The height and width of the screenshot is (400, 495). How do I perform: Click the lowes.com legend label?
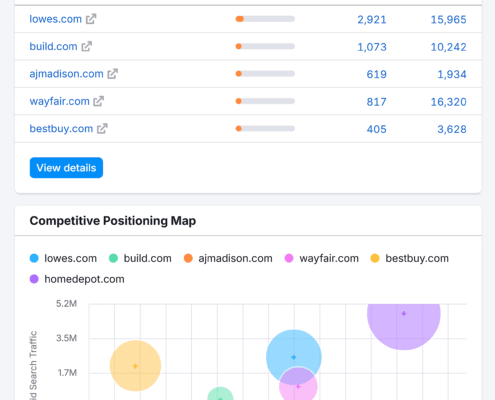(71, 258)
